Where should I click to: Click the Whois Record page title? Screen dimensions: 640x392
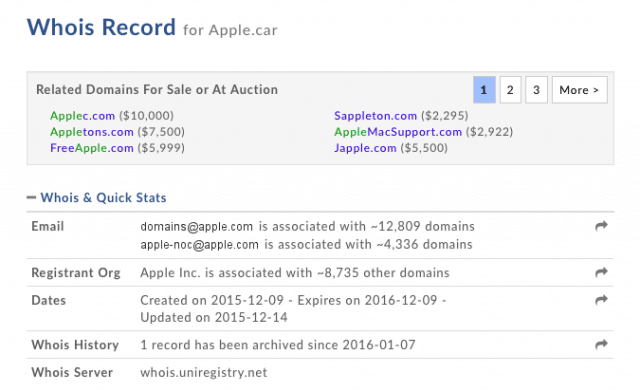click(x=101, y=27)
